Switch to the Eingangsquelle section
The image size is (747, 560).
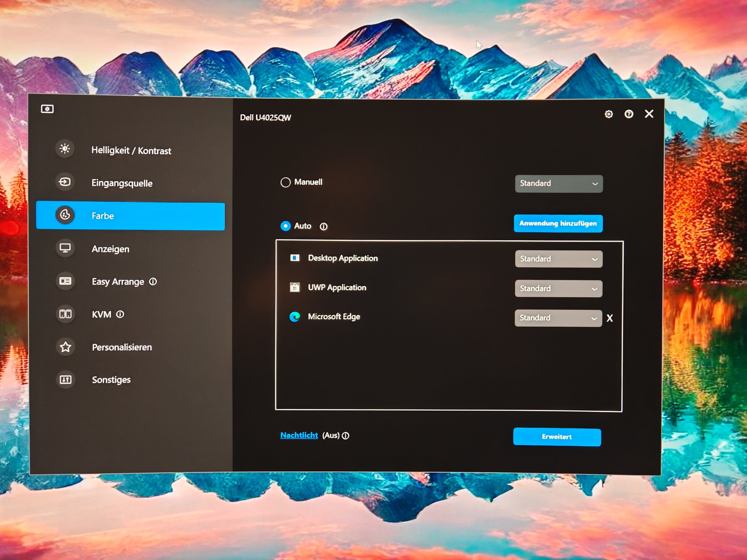click(122, 183)
